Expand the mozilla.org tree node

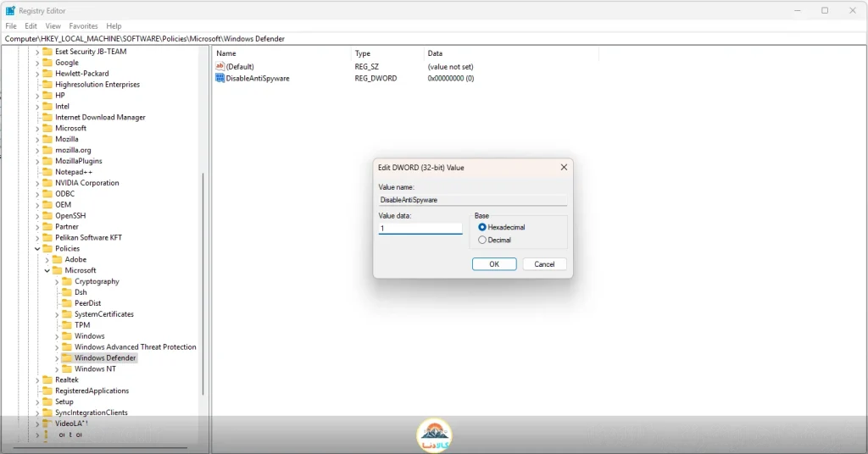(37, 151)
